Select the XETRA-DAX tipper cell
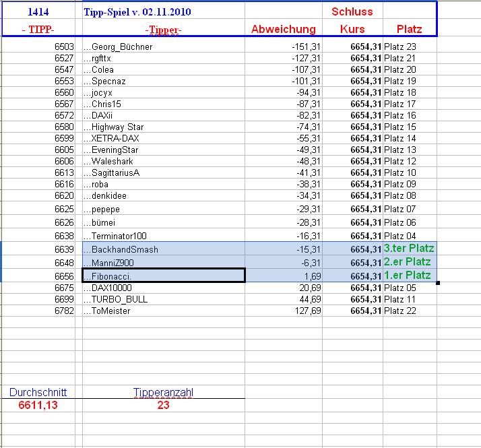Viewport: 481px width, 448px height. coord(164,138)
